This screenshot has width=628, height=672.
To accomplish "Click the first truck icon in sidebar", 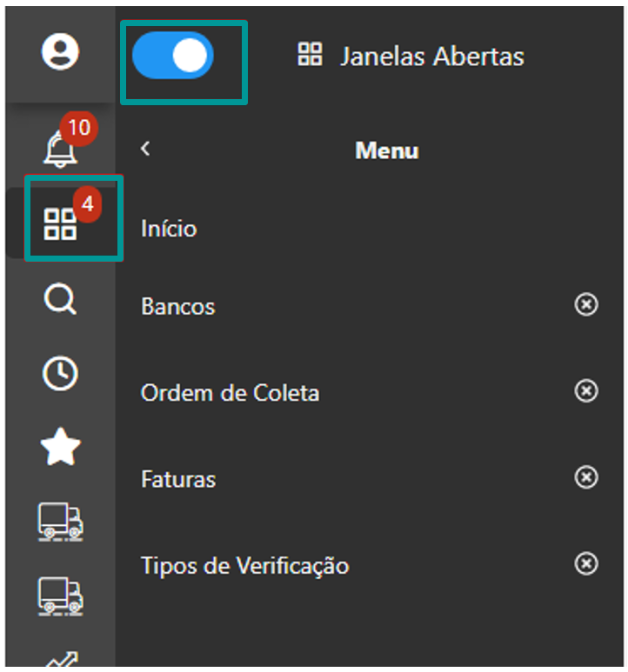I will pyautogui.click(x=60, y=521).
